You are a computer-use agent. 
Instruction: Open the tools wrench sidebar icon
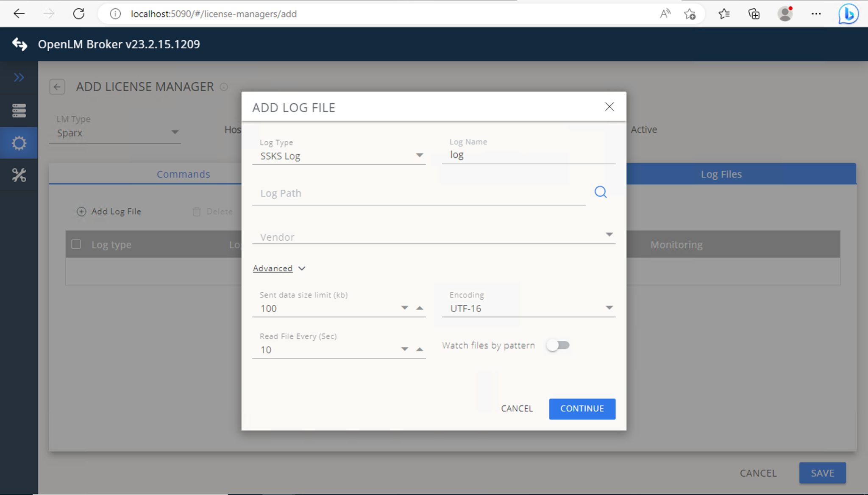[x=19, y=175]
